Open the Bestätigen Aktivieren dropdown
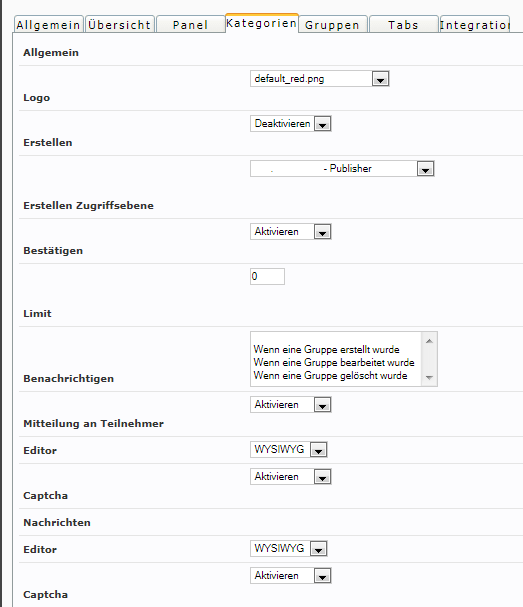 [x=290, y=231]
